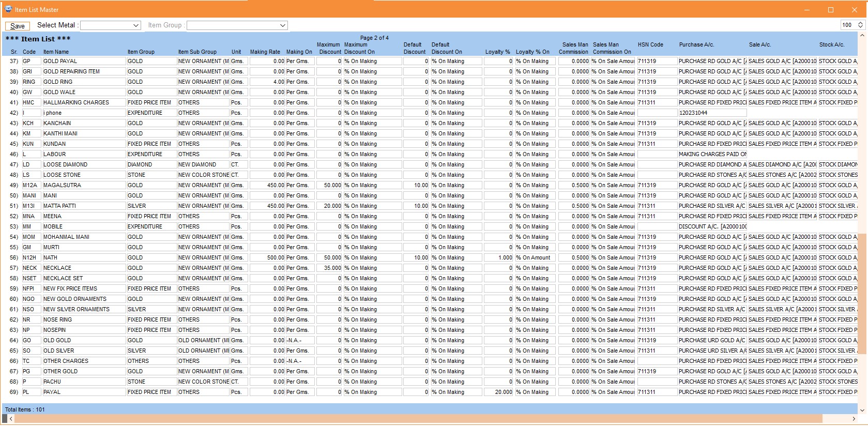Click the Item Name column header
Viewport: 868px width, 426px height.
point(56,52)
